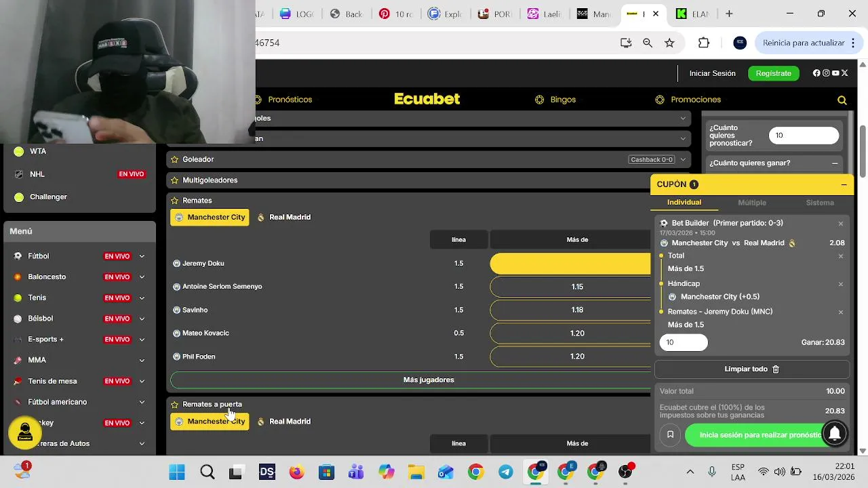Select Real Madrid under Remates
The height and width of the screenshot is (488, 868).
tap(283, 218)
